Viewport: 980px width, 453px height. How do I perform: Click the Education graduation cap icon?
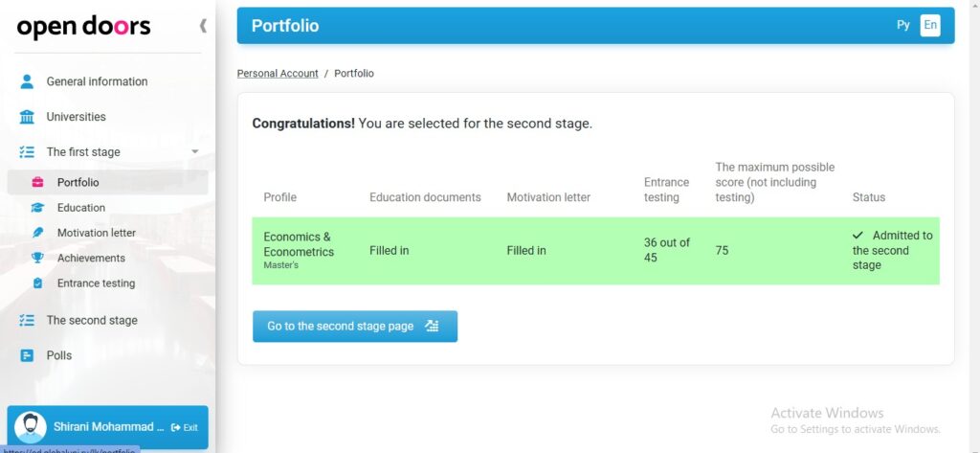[x=37, y=208]
